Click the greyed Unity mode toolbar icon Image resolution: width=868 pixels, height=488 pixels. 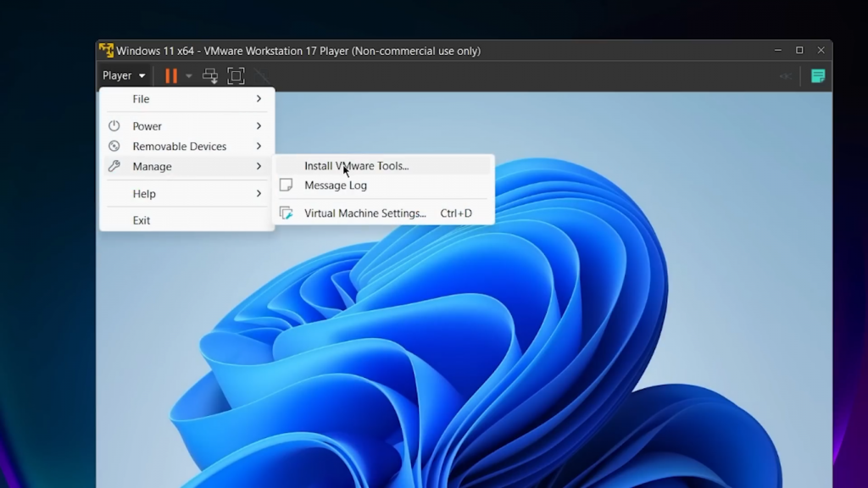click(262, 75)
